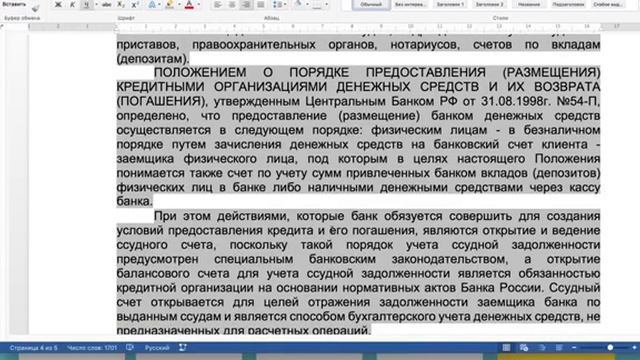
Task: Align text left
Action: (218, 4)
